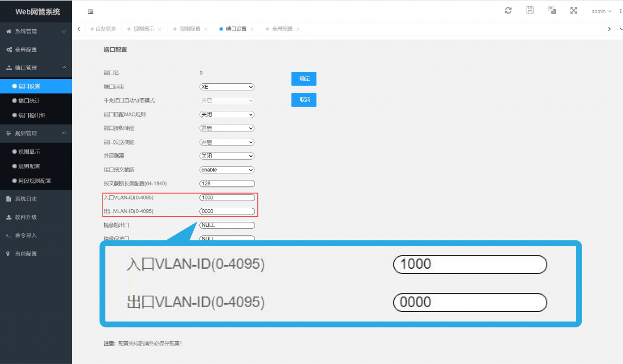The width and height of the screenshot is (623, 364).
Task: Click the location pin icon for 当前配置
Action: tap(9, 254)
